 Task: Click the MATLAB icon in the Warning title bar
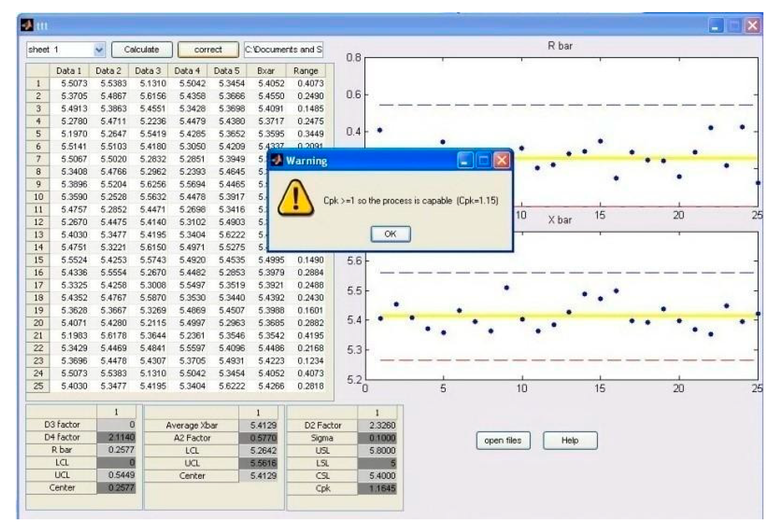(x=277, y=160)
